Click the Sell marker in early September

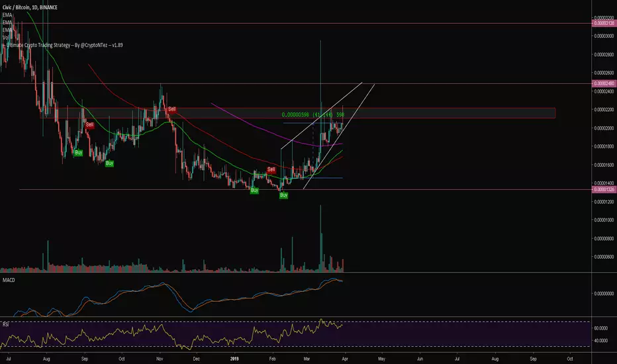tap(90, 124)
